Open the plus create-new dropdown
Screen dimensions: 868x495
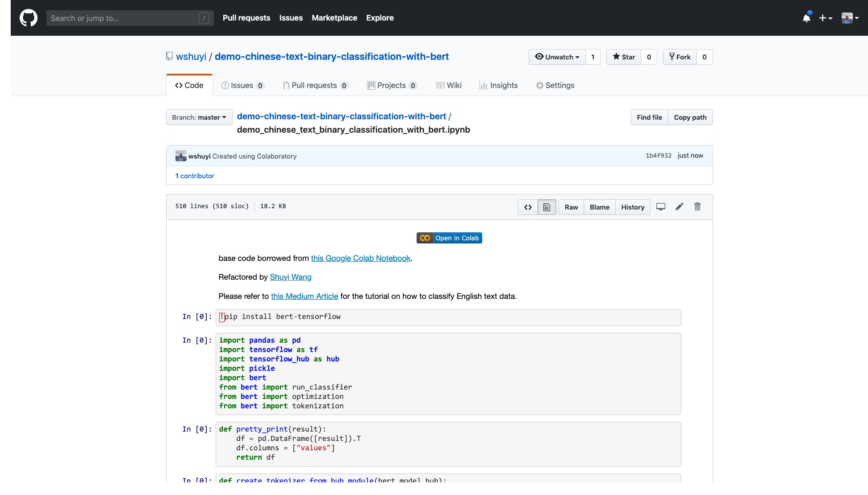826,18
